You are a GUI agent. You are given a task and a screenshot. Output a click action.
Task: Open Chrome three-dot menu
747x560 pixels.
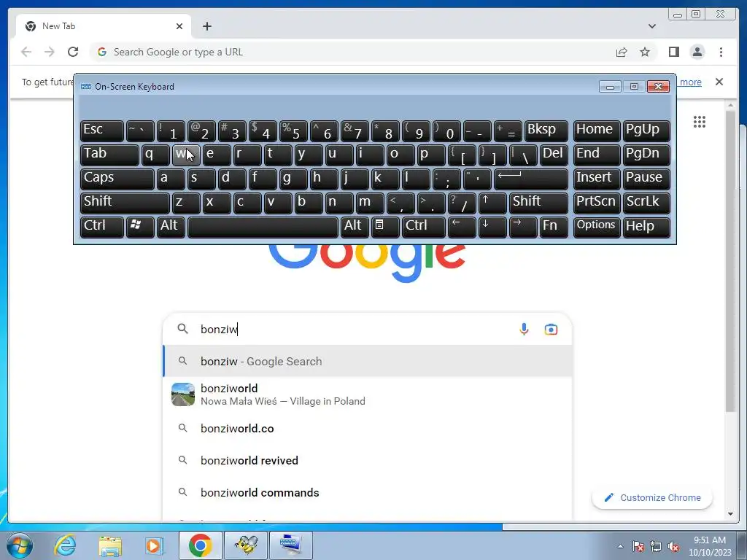coord(721,52)
